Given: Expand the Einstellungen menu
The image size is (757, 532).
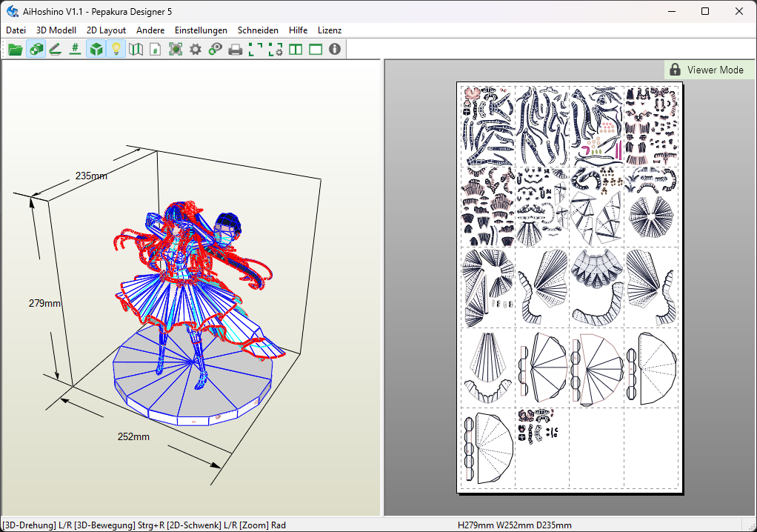Looking at the screenshot, I should [x=201, y=30].
